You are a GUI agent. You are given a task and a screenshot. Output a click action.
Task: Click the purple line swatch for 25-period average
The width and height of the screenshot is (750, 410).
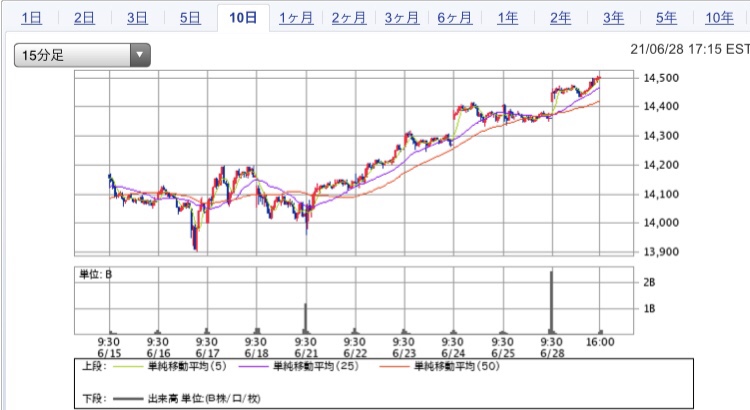pyautogui.click(x=254, y=367)
